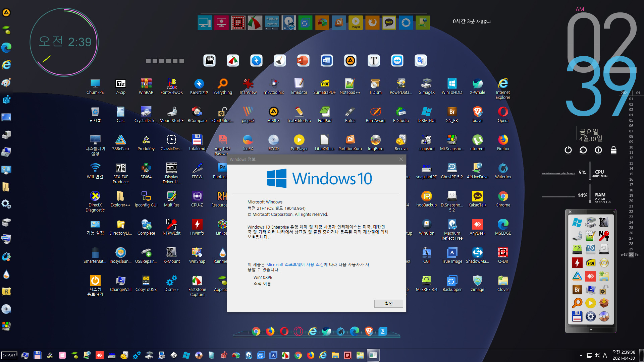The width and height of the screenshot is (644, 362).
Task: Launch AnyDesk desktop shortcut
Action: (x=477, y=227)
